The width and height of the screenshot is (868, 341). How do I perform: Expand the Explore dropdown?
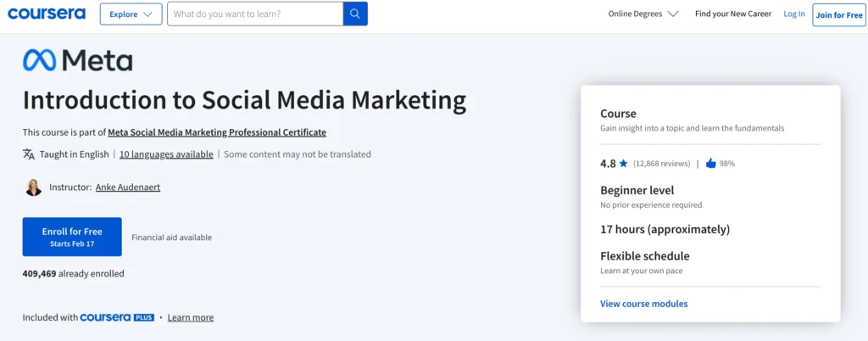pos(131,14)
